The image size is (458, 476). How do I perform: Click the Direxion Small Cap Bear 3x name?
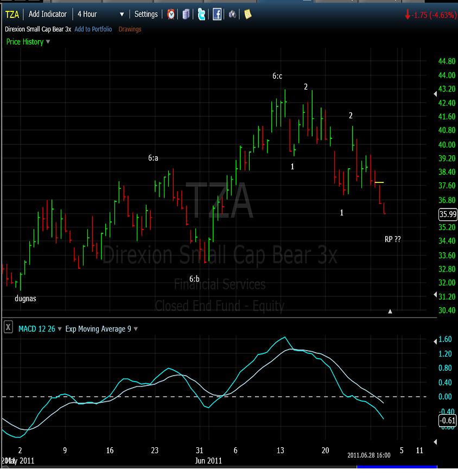pyautogui.click(x=38, y=29)
